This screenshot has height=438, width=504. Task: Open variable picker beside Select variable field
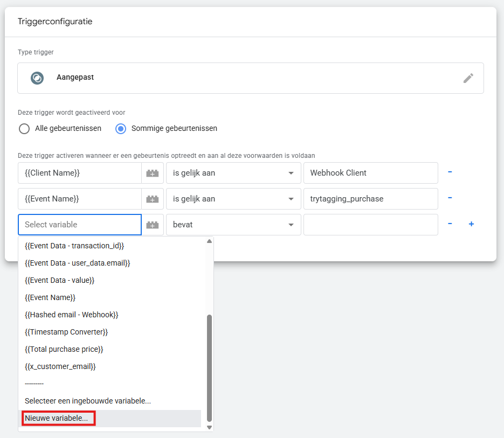(x=153, y=225)
